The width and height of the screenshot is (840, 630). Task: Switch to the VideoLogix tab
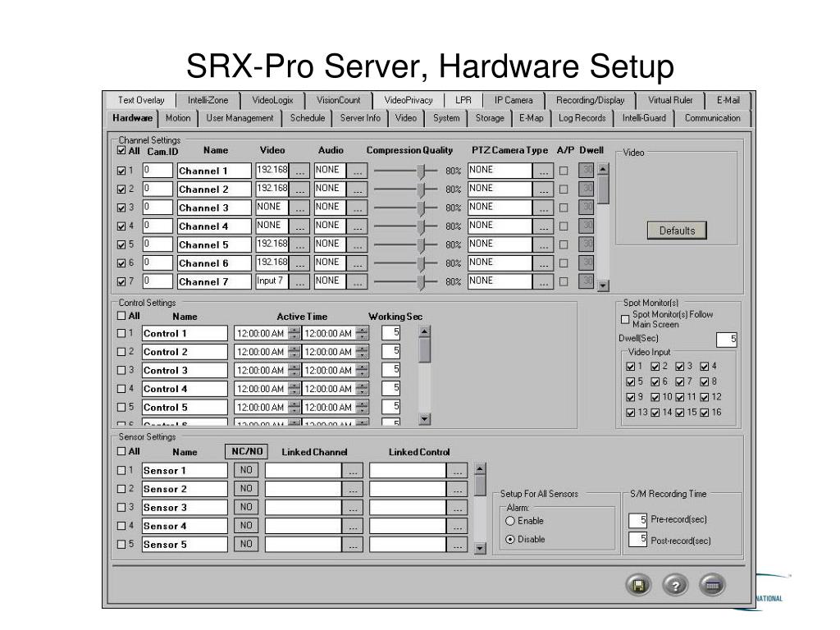[x=272, y=100]
